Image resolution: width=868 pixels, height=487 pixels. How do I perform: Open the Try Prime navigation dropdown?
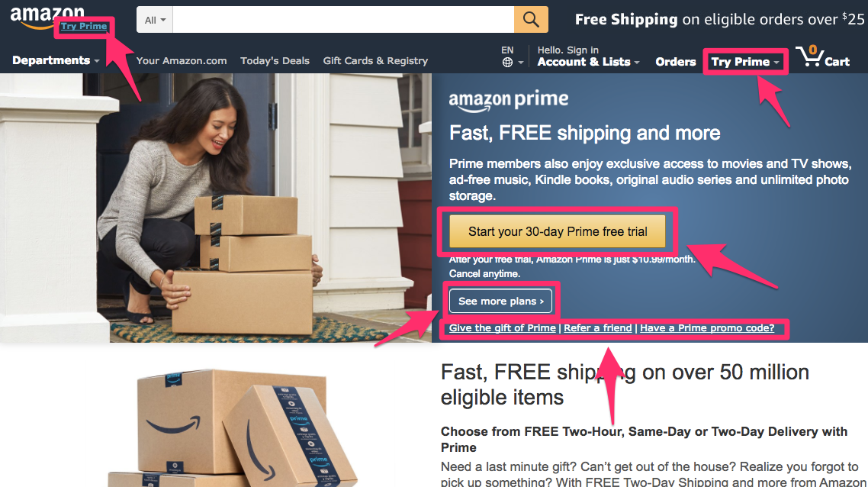click(746, 62)
